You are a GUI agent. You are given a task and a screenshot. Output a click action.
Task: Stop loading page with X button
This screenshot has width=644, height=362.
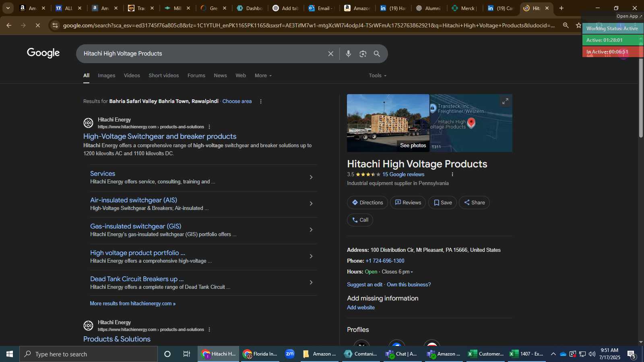[37, 25]
